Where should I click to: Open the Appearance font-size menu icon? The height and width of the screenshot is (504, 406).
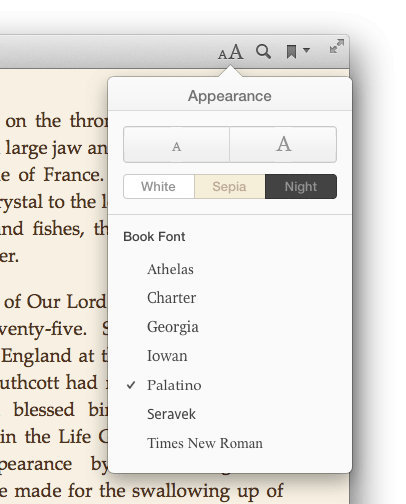tap(231, 52)
